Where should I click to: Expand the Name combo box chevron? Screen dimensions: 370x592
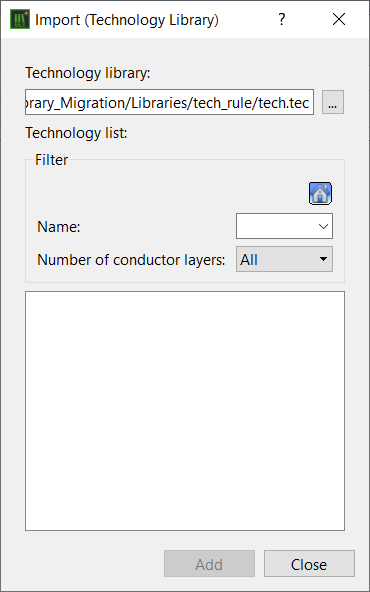pos(323,227)
